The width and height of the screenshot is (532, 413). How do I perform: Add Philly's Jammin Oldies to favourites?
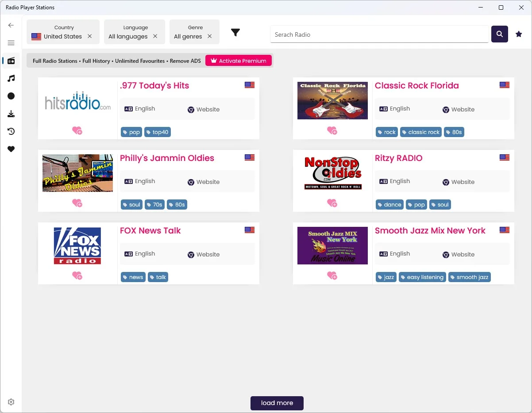coord(77,203)
